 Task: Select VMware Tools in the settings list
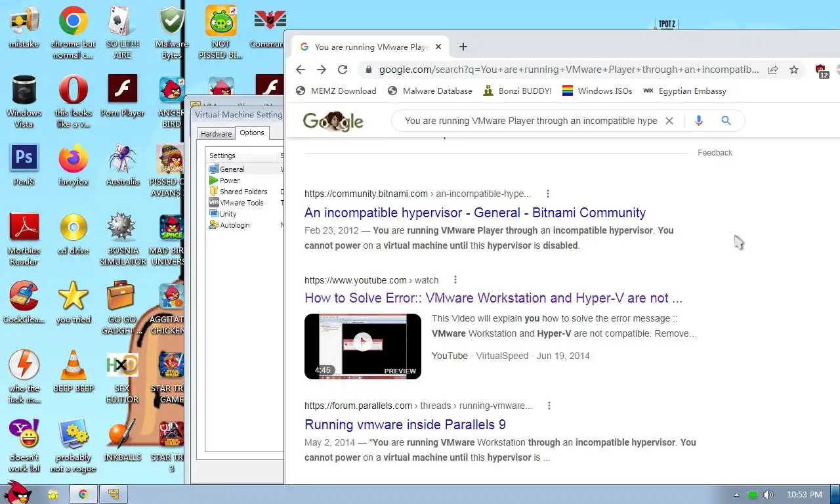coord(236,203)
